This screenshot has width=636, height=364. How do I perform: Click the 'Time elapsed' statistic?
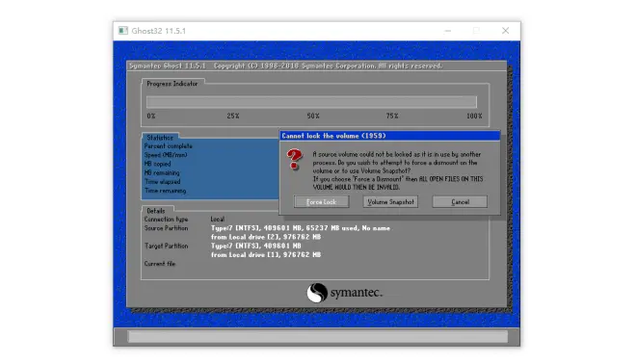coord(162,182)
